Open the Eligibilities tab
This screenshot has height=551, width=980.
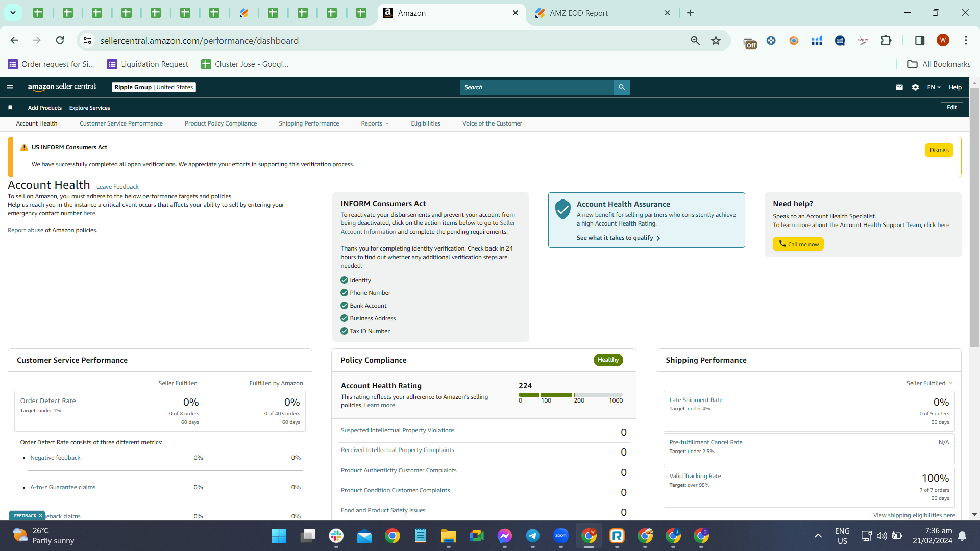(426, 123)
